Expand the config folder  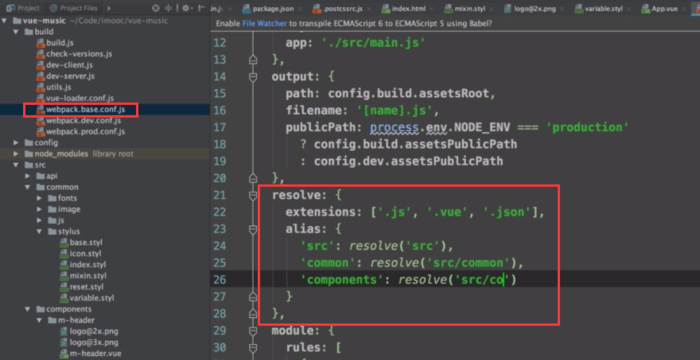click(x=16, y=143)
